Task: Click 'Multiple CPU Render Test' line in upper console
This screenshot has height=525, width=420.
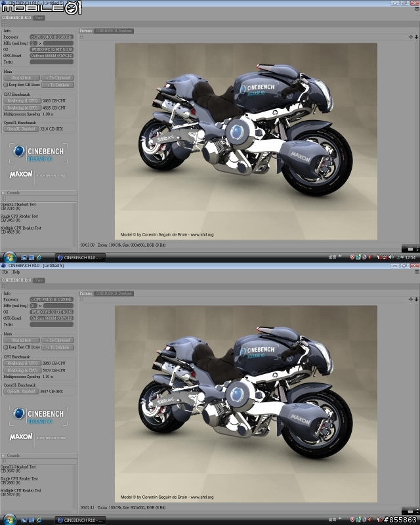Action: (x=21, y=228)
